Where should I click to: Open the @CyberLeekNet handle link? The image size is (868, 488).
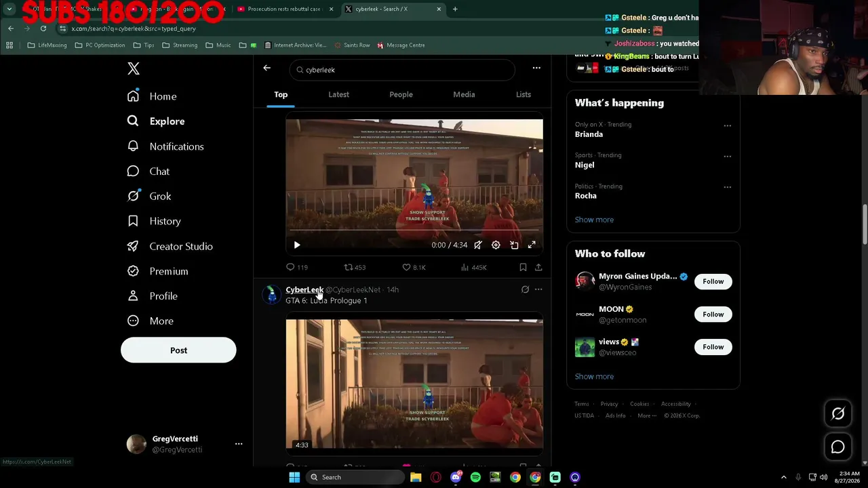[353, 289]
